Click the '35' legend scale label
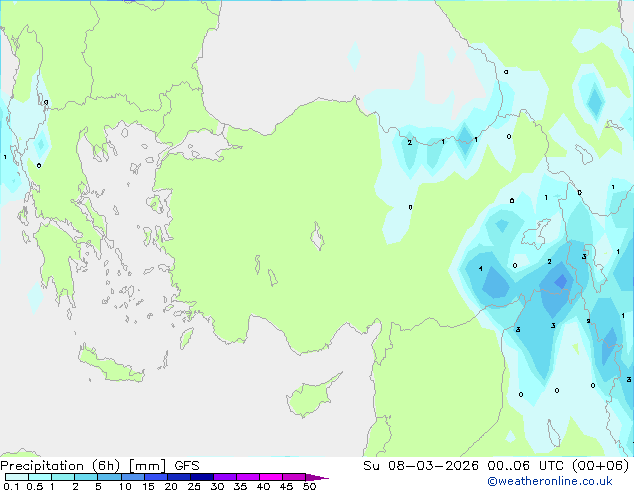This screenshot has width=634, height=490. (240, 486)
